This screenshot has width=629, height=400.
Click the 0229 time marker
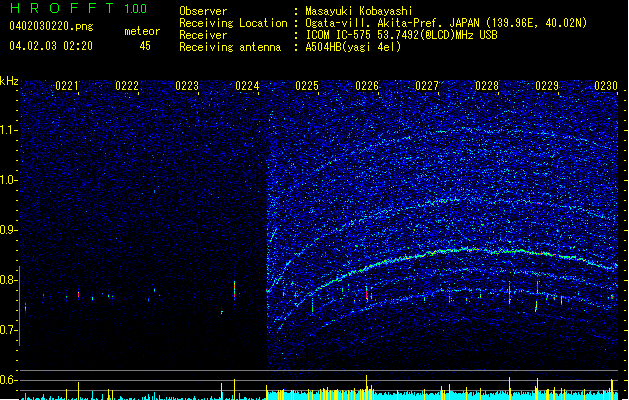(x=547, y=86)
